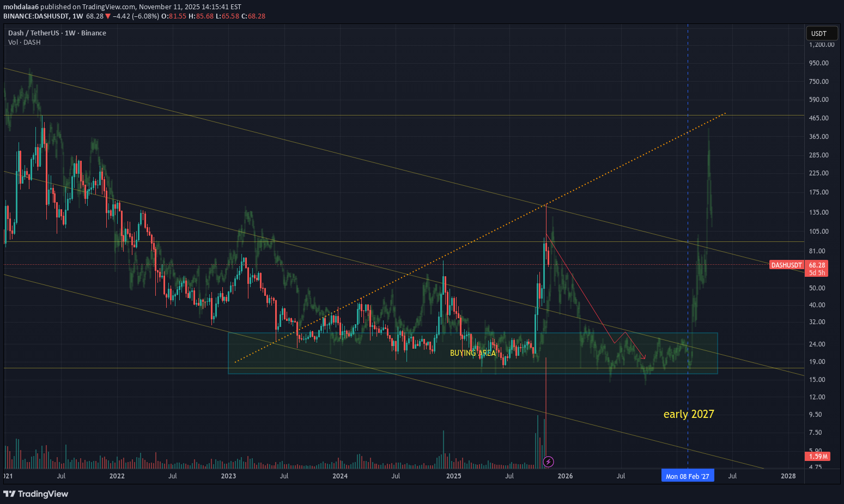
Task: Select the blue dashed vertical line
Action: coord(688,163)
